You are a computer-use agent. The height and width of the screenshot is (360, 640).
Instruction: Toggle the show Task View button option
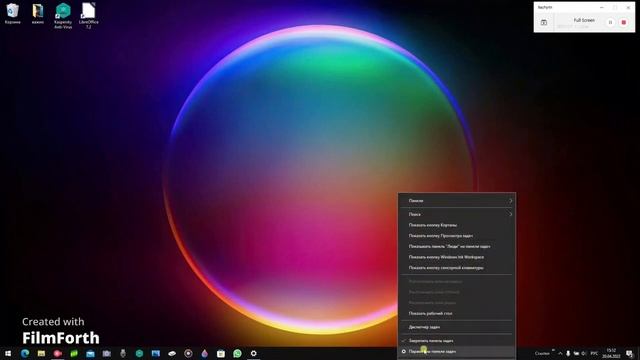(456, 236)
